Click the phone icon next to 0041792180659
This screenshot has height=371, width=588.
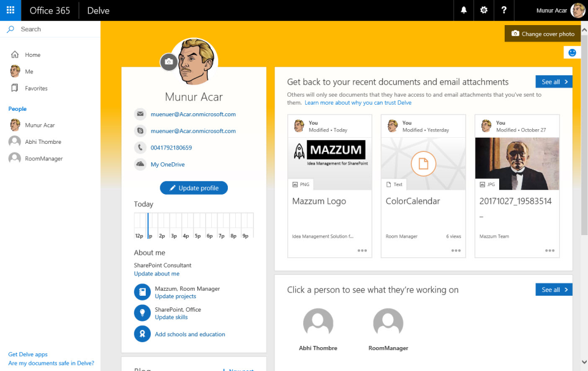[x=140, y=147]
